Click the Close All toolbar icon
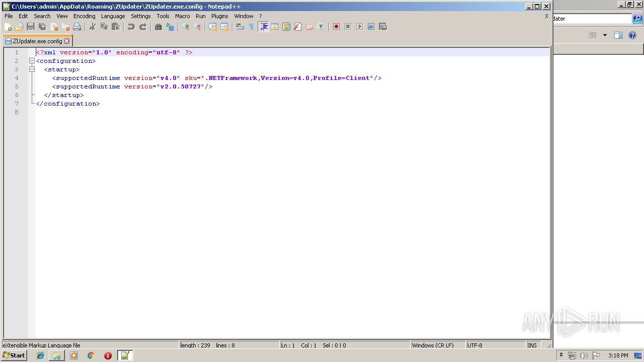644x362 pixels. [x=65, y=27]
